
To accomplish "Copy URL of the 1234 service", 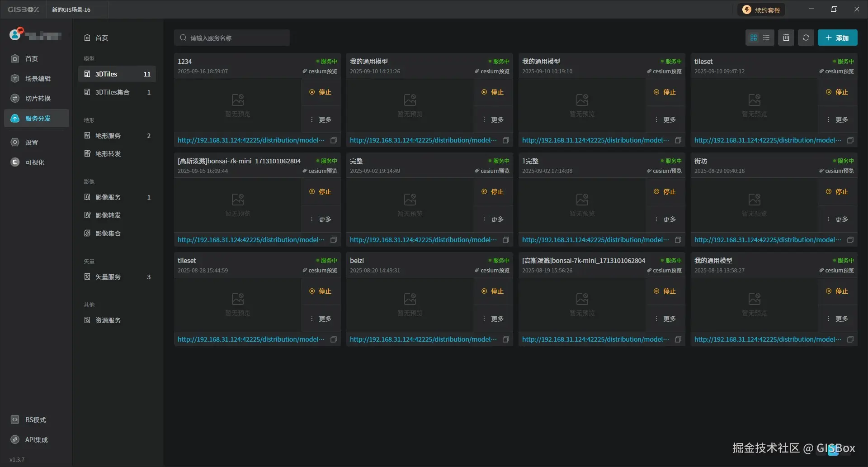I will coord(334,140).
